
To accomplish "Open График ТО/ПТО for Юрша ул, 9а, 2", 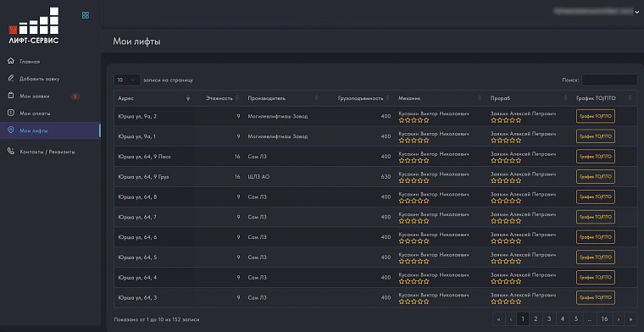I will pos(596,116).
